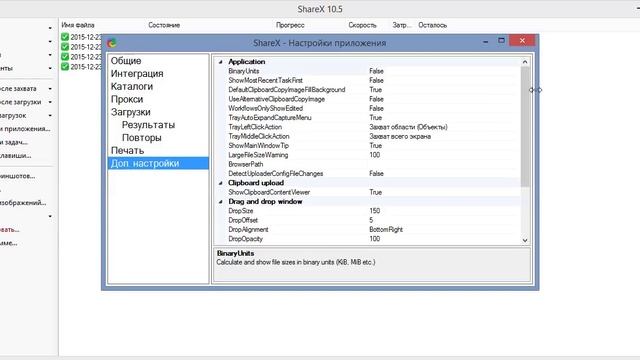Open the Интеграция settings section

[137, 73]
